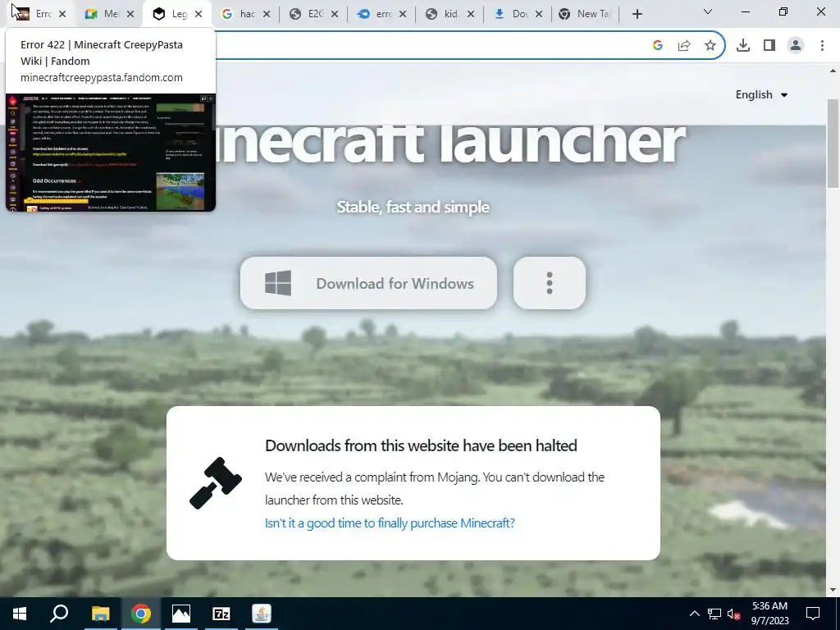Click the Google icon in address bar
The height and width of the screenshot is (630, 840).
coord(658,46)
